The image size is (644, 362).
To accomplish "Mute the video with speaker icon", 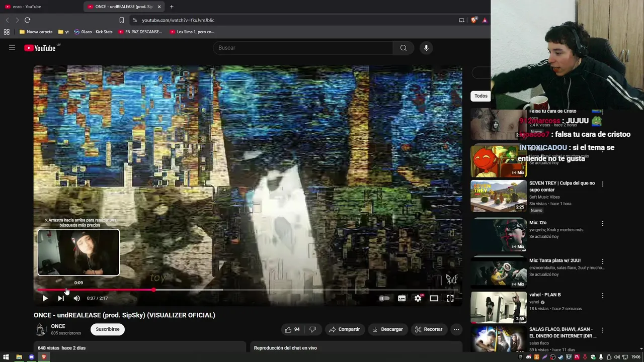I will pyautogui.click(x=76, y=298).
